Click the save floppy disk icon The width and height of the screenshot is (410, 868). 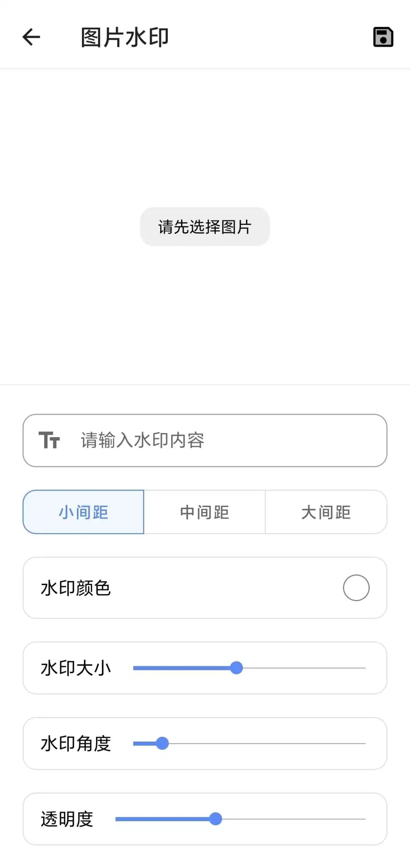[x=383, y=37]
